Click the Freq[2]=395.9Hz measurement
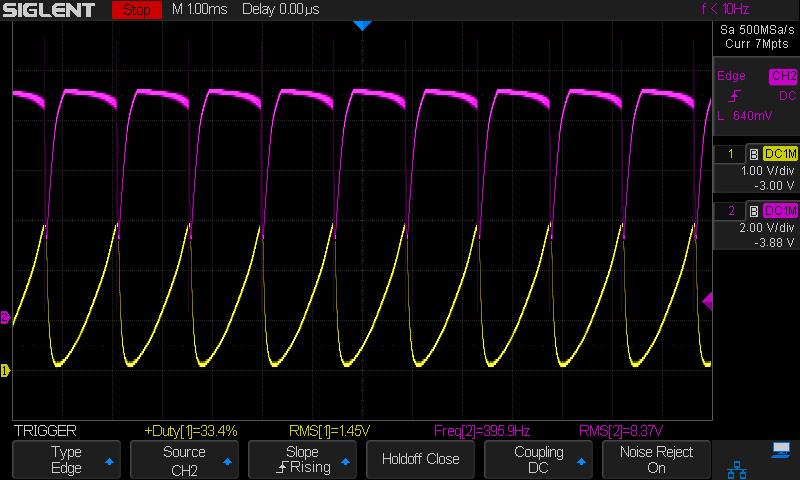Screen dimensions: 800x480 (x=482, y=431)
